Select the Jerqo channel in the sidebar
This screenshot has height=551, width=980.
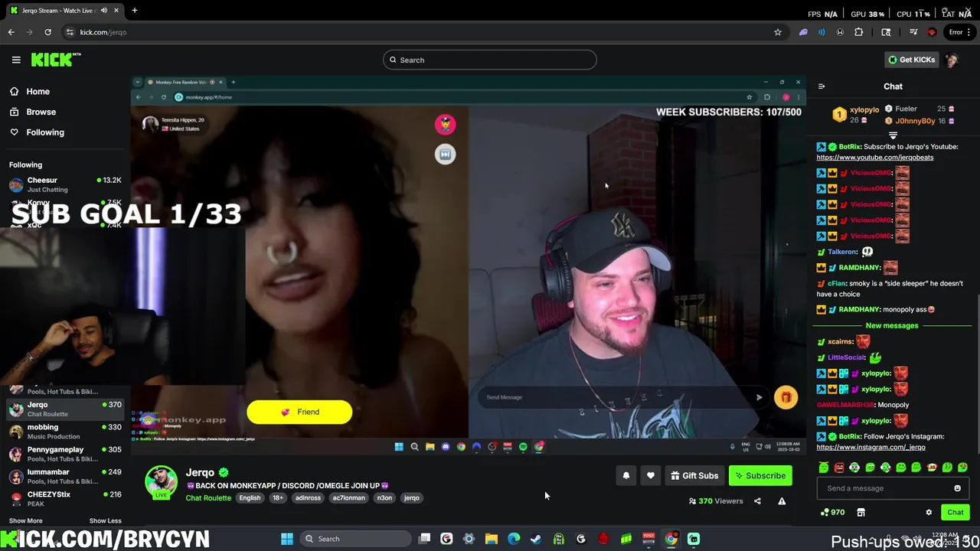64,409
